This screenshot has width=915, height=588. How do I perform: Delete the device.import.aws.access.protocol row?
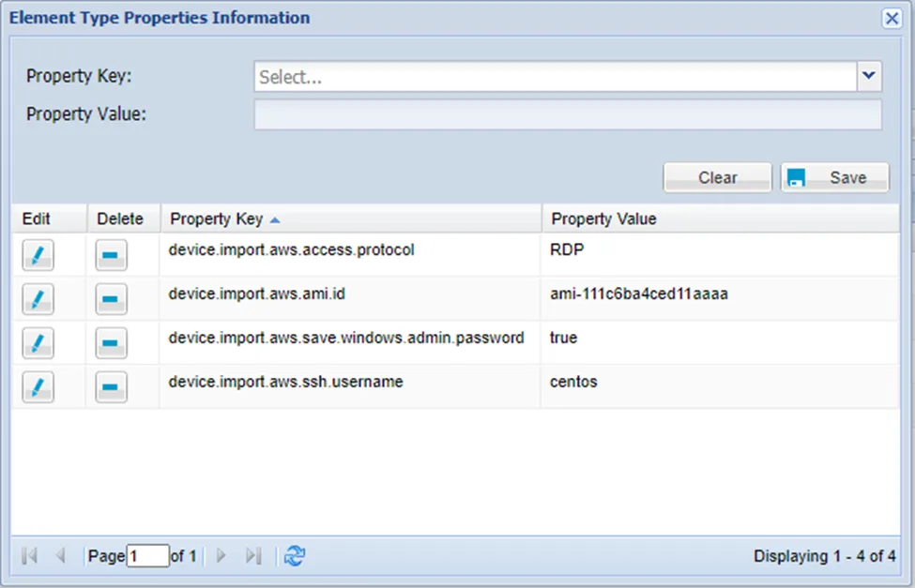coord(111,255)
